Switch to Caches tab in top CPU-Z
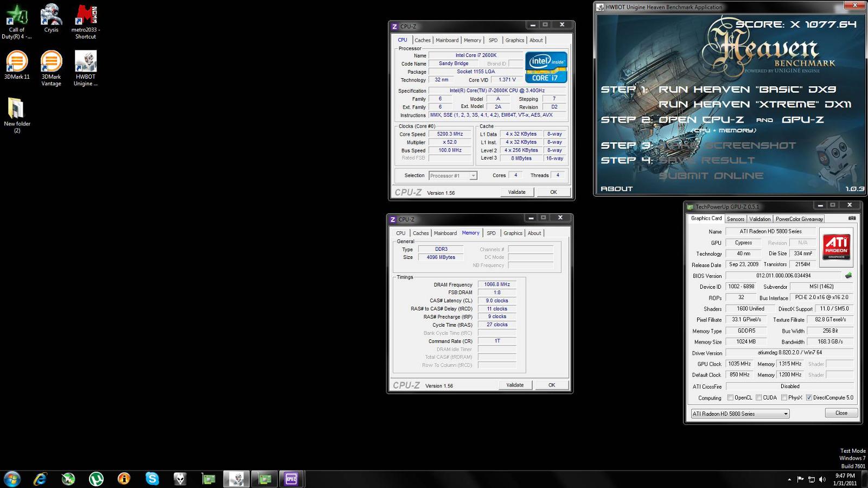This screenshot has height=488, width=868. (x=423, y=40)
